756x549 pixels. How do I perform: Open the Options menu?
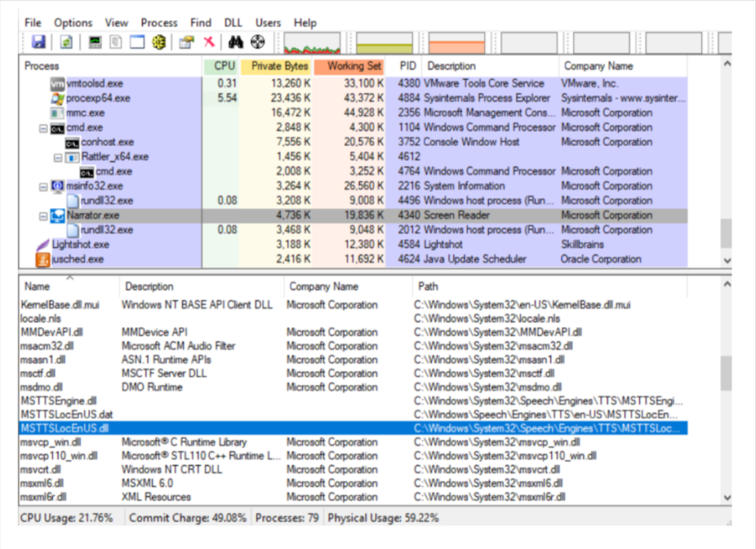pos(73,23)
